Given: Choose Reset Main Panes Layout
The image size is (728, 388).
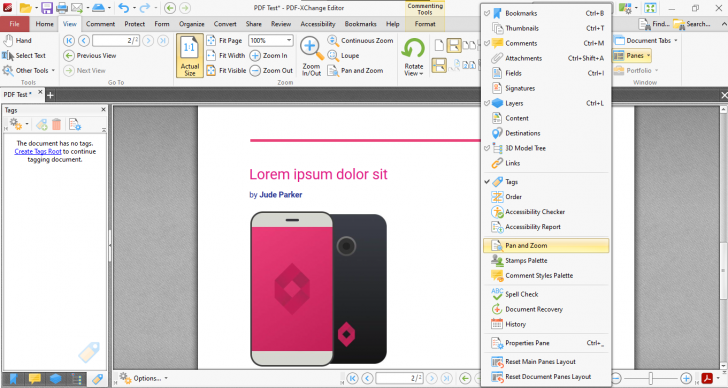Looking at the screenshot, I should 546,362.
